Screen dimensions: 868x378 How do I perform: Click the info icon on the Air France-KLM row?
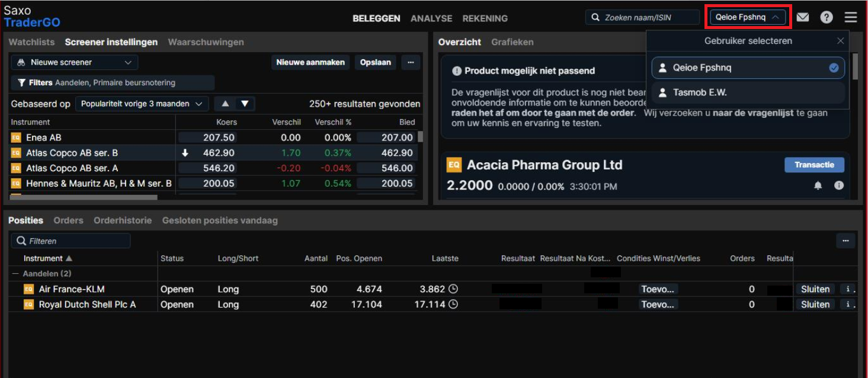(848, 289)
